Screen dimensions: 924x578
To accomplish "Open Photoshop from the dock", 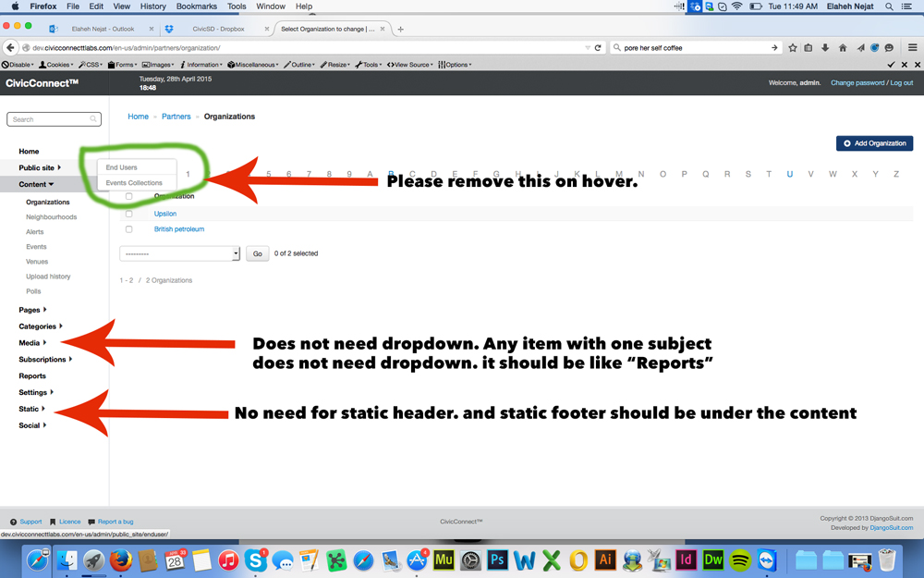I will point(497,560).
